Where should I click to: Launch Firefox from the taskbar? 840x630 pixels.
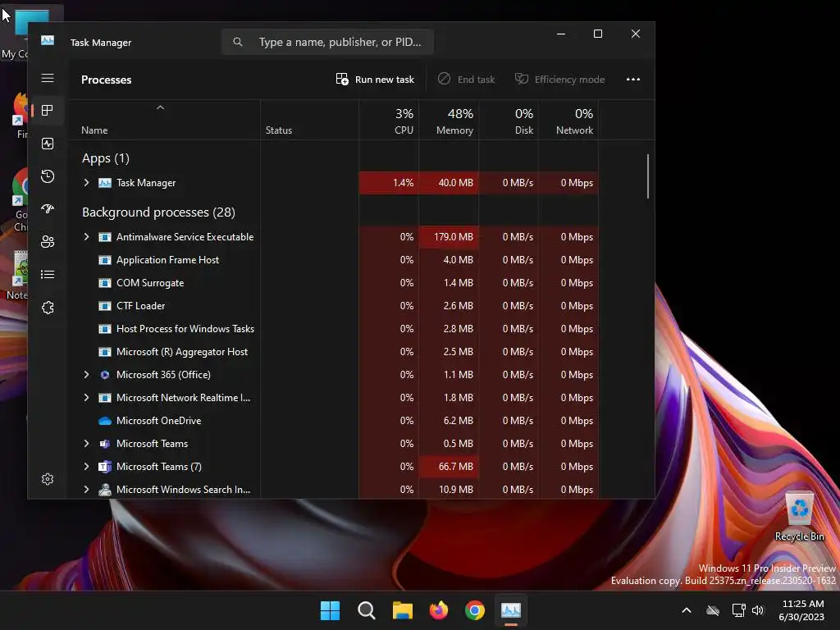439,610
